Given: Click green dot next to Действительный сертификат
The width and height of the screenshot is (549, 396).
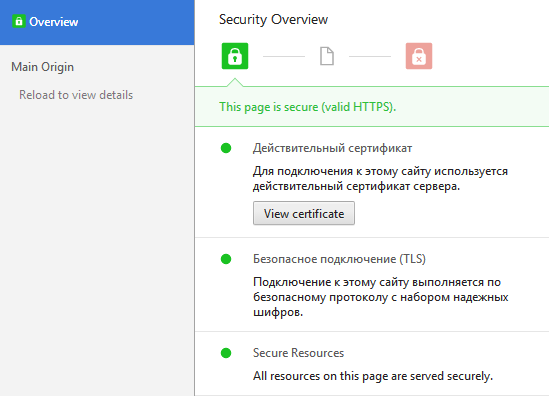Looking at the screenshot, I should [x=226, y=148].
